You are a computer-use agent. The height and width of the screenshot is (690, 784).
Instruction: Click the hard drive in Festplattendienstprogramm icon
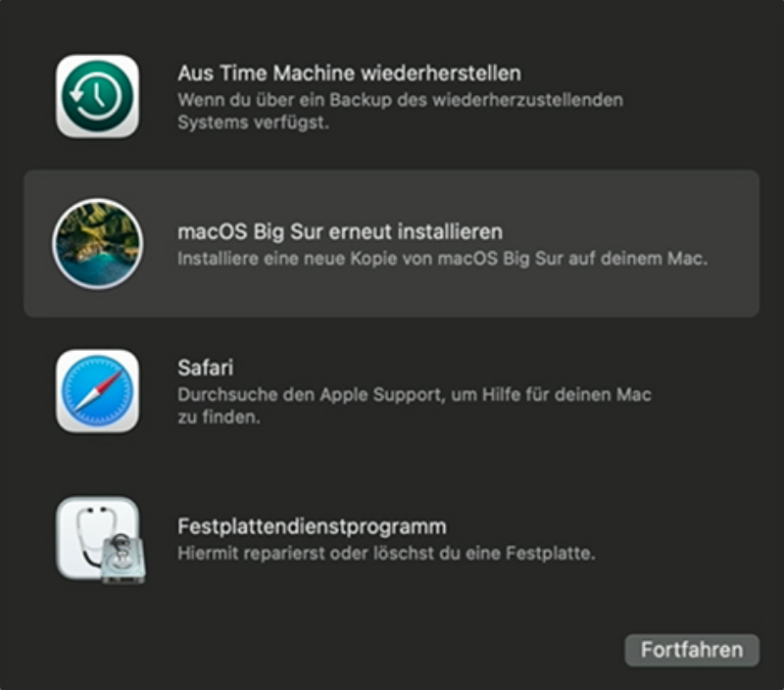click(123, 560)
